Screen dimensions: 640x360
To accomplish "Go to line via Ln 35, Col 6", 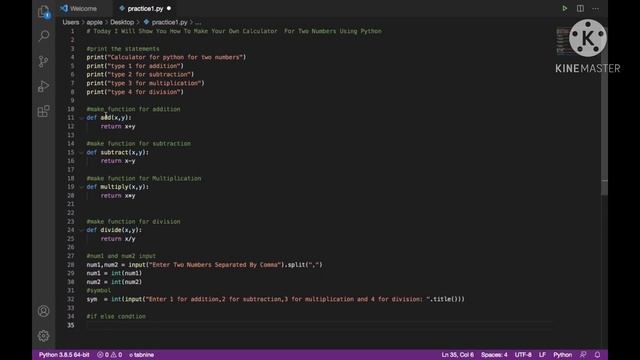I will click(458, 355).
